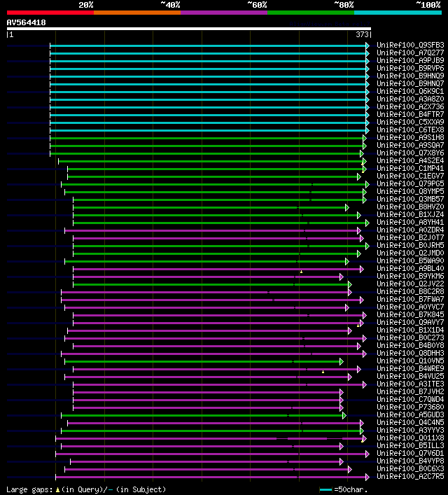Select the UniRef100_Q79PG5 label
This screenshot has width=448, height=495.
pos(410,183)
